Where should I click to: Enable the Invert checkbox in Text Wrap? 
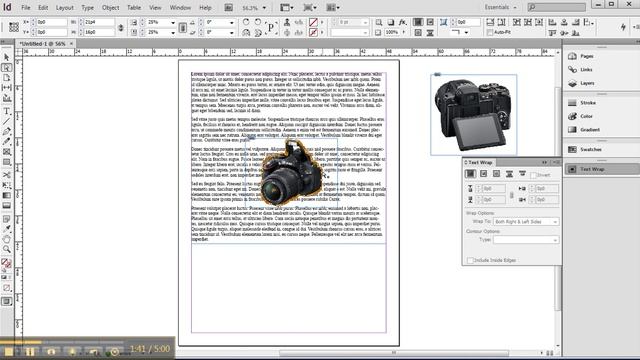(533, 175)
